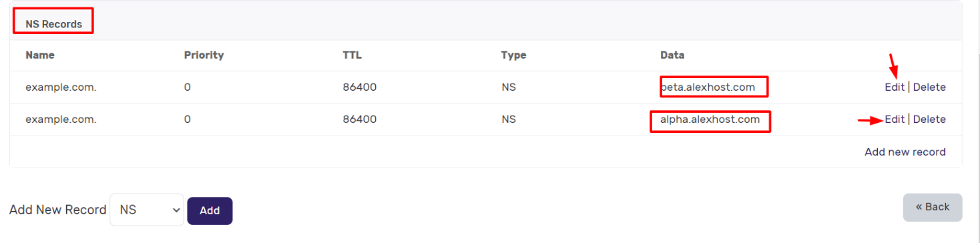Viewport: 980px width, 243px height.
Task: Select the NS Records section heading
Action: [53, 24]
